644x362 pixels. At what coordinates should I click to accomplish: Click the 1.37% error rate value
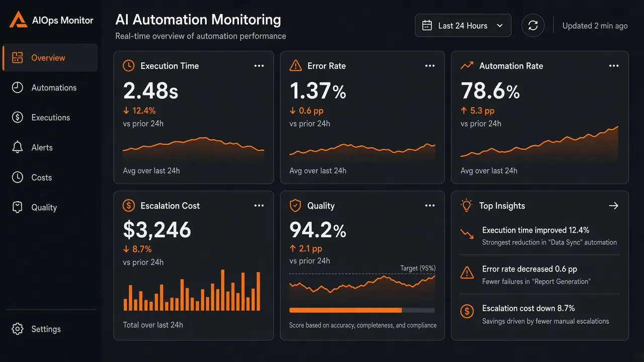318,91
